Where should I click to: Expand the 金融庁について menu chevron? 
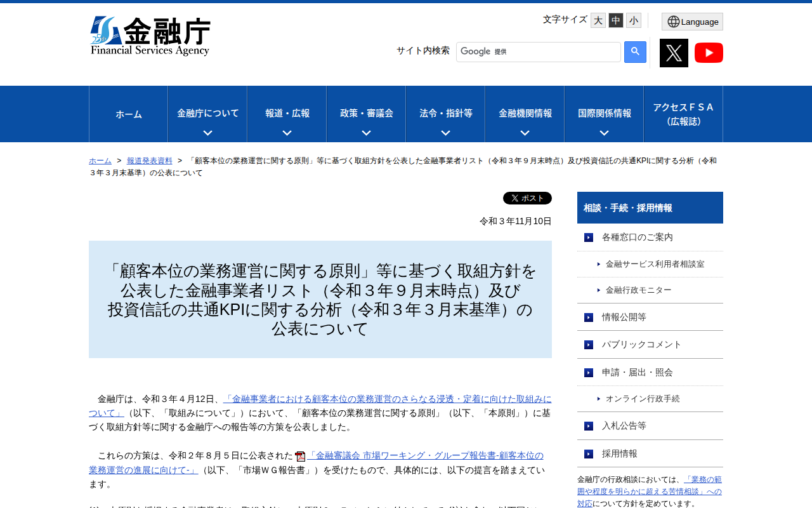coord(207,133)
